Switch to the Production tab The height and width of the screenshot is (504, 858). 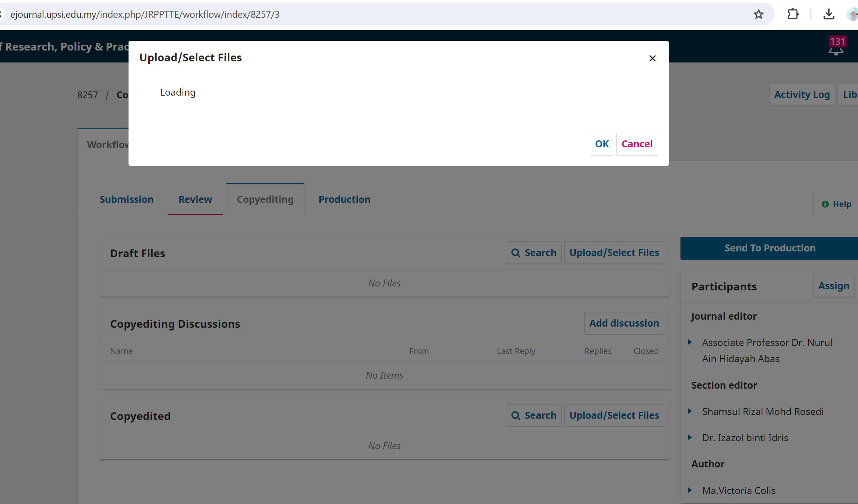[344, 199]
